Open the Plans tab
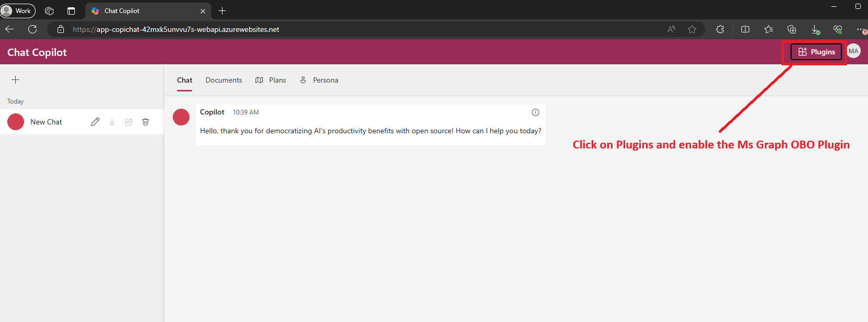The height and width of the screenshot is (322, 868). coord(271,80)
